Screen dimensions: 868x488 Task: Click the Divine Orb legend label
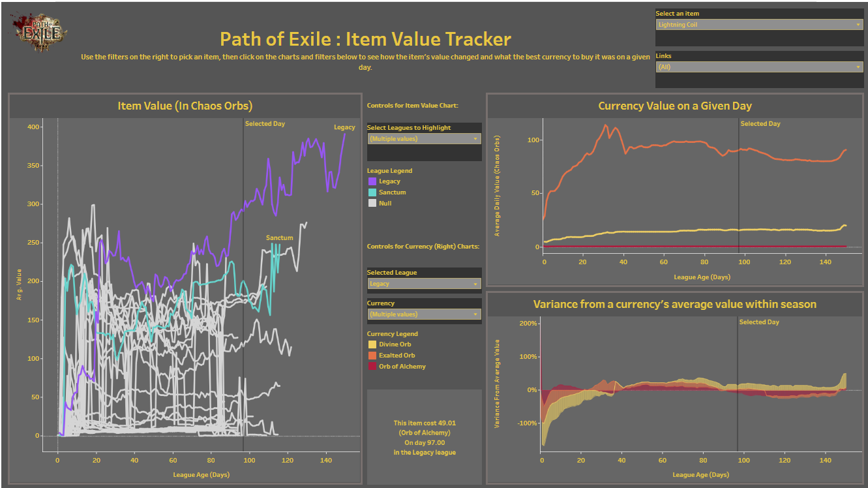[x=395, y=344]
